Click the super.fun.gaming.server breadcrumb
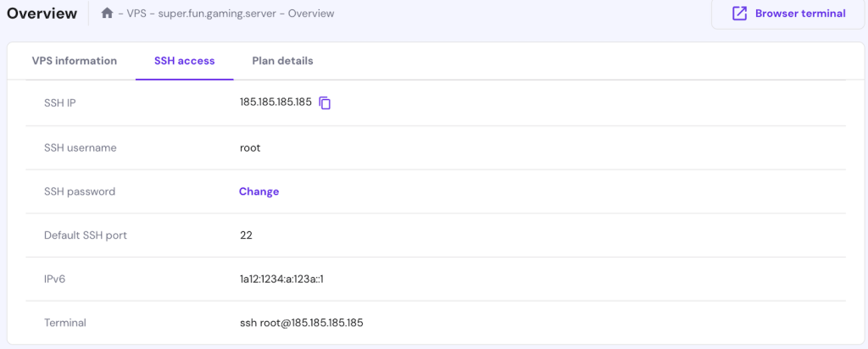Screen dimensions: 868x349 [x=213, y=14]
